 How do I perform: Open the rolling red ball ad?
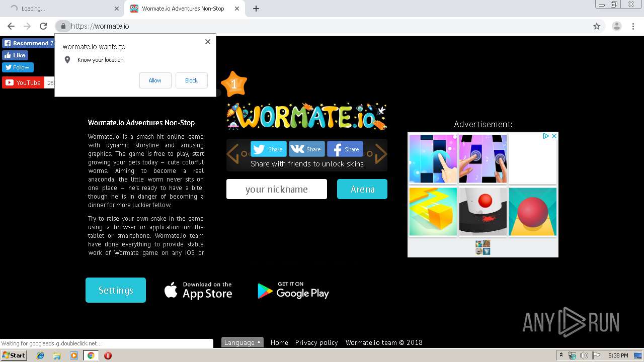click(533, 212)
